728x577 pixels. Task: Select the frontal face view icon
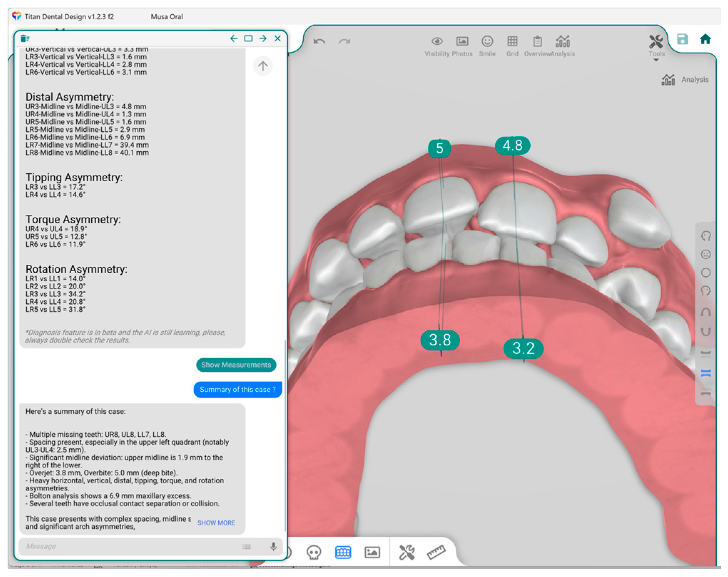click(705, 254)
